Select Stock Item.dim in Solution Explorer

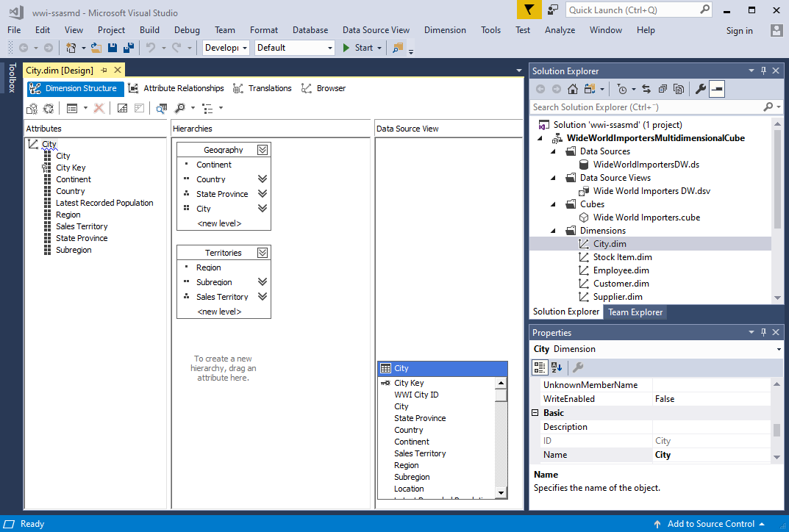(622, 257)
